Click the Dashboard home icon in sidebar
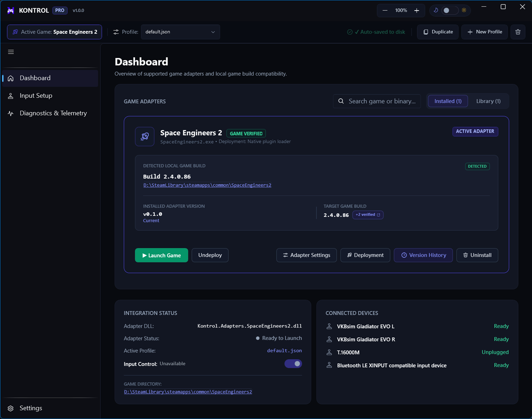The height and width of the screenshot is (419, 532). [11, 78]
